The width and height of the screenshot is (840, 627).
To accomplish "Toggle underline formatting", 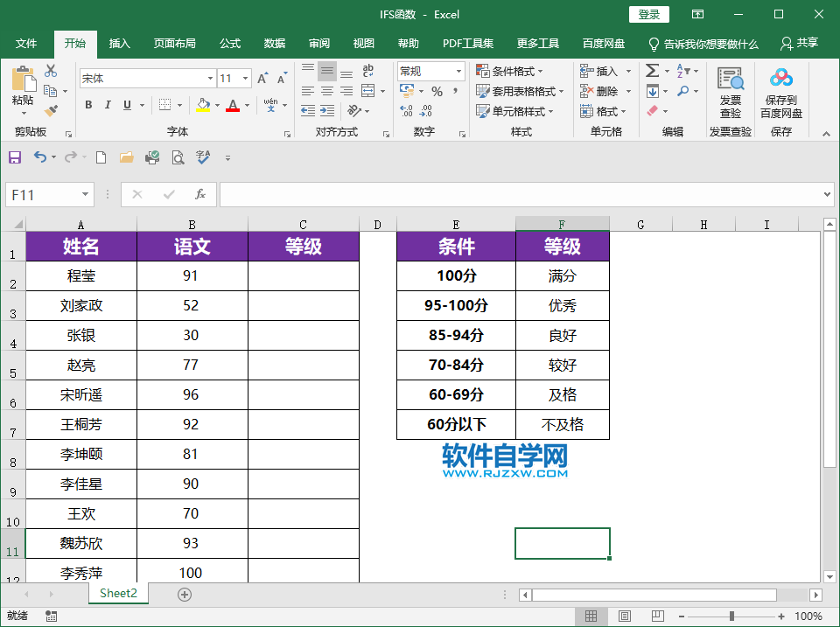I will (126, 104).
